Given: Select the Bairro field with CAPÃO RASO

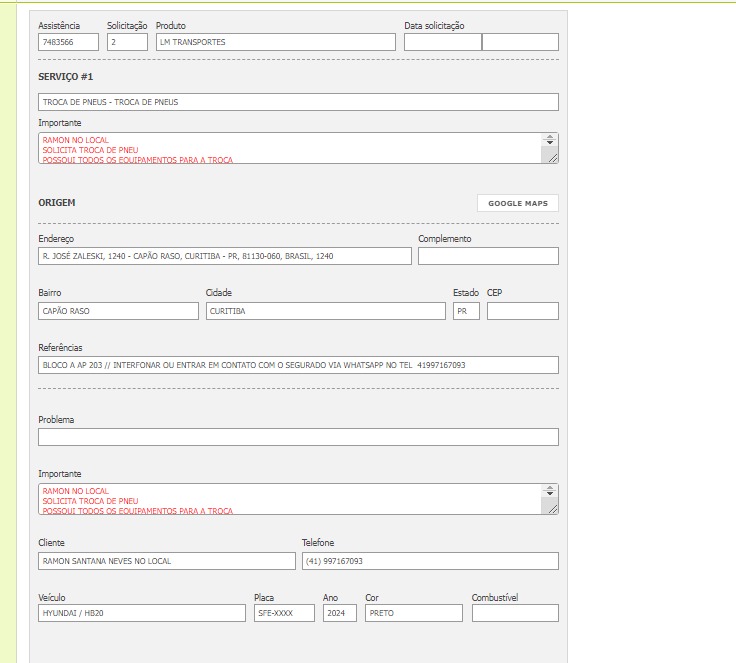Looking at the screenshot, I should (x=118, y=311).
